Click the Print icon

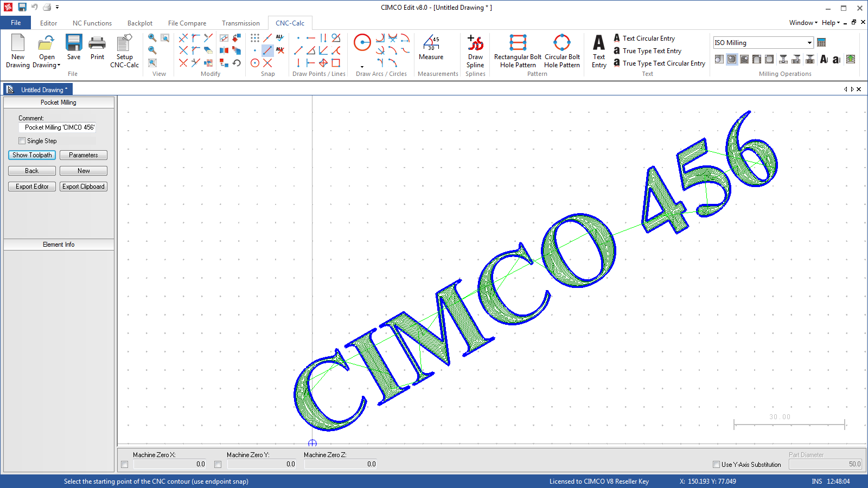click(x=98, y=48)
